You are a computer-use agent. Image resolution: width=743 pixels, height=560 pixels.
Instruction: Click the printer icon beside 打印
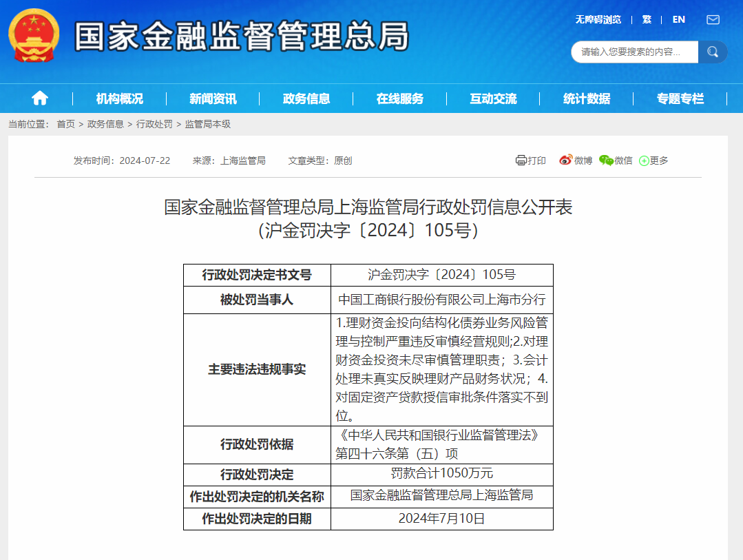point(521,160)
